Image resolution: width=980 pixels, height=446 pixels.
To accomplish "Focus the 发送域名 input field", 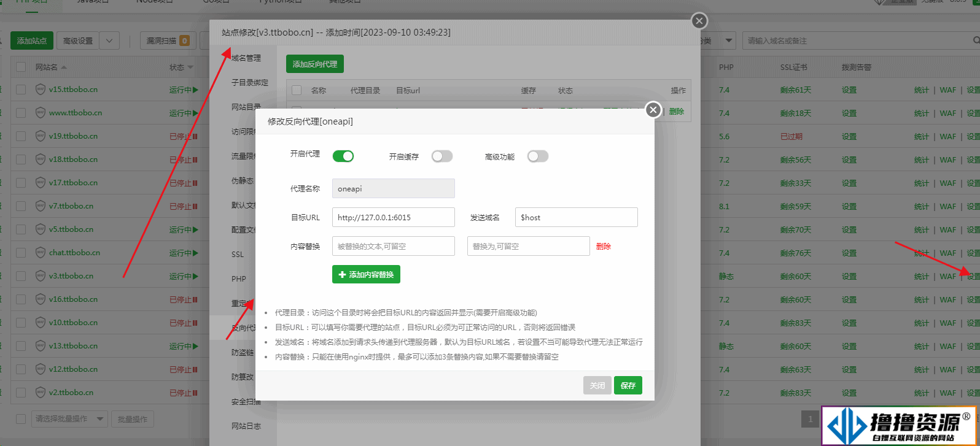I will 577,217.
